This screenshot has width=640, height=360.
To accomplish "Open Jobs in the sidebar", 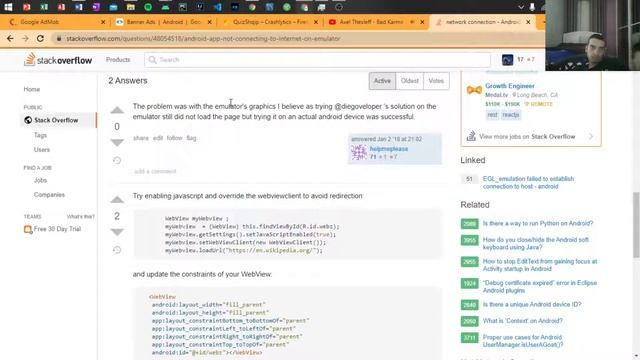I will tap(40, 180).
